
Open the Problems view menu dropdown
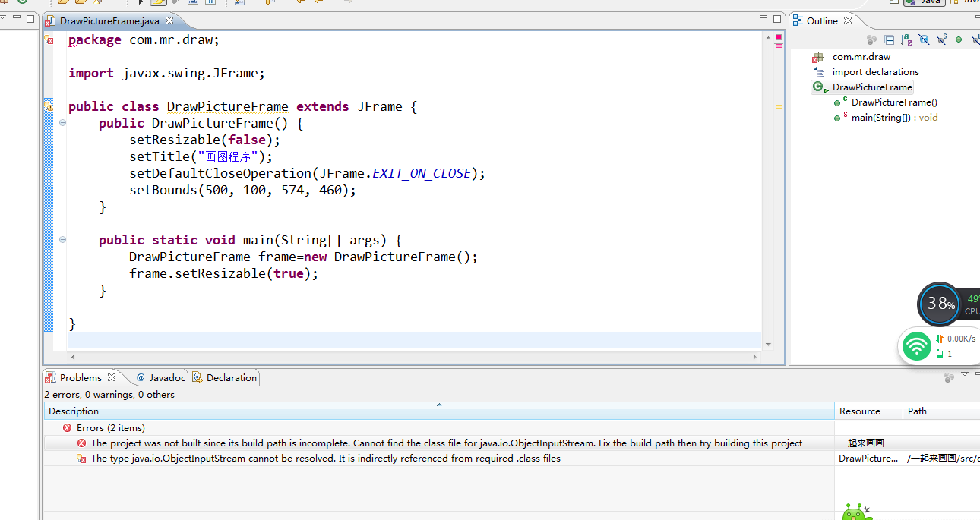pos(965,375)
